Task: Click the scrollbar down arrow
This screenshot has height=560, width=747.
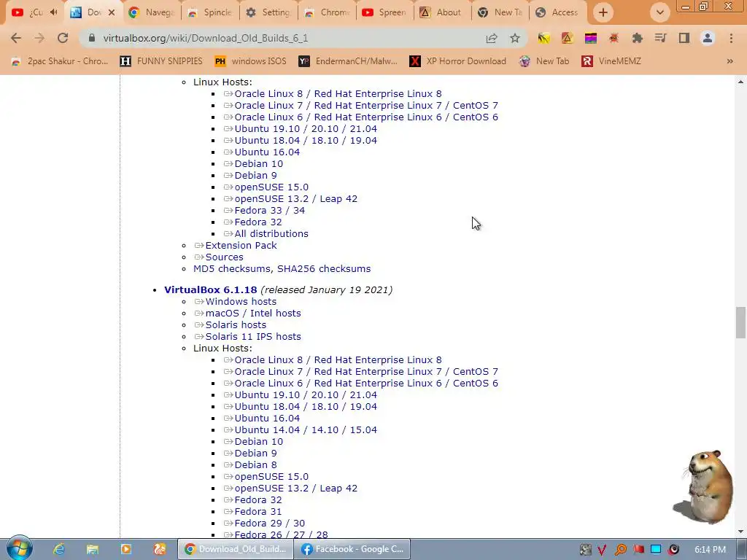Action: (x=740, y=532)
